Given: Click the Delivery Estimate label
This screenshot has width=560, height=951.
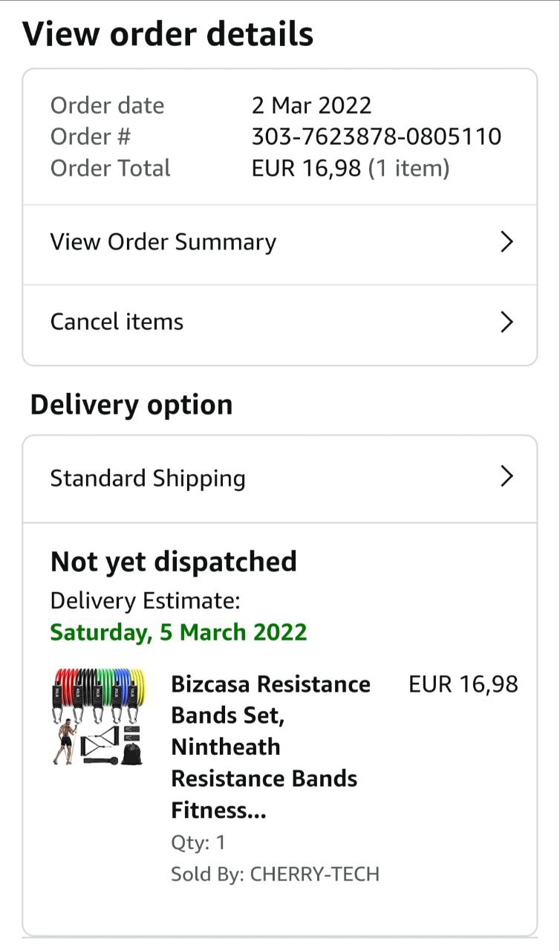Looking at the screenshot, I should click(145, 601).
